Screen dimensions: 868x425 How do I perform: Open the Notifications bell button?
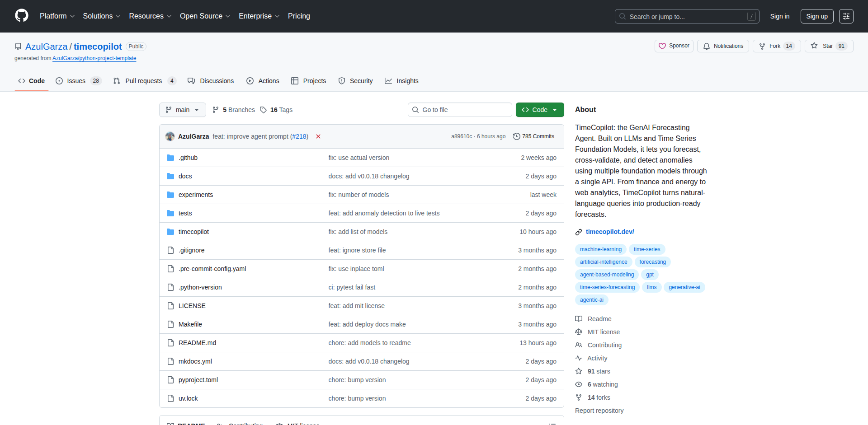(x=723, y=46)
